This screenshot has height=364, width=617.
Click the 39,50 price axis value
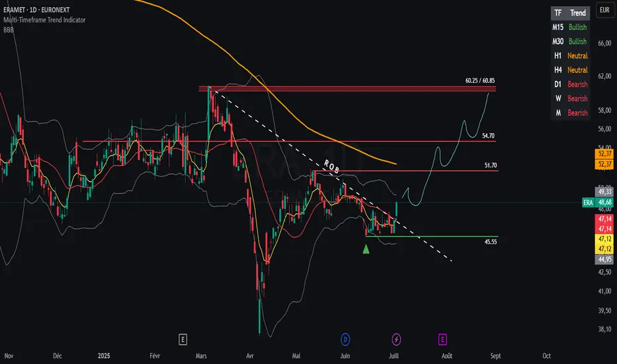[x=605, y=311]
